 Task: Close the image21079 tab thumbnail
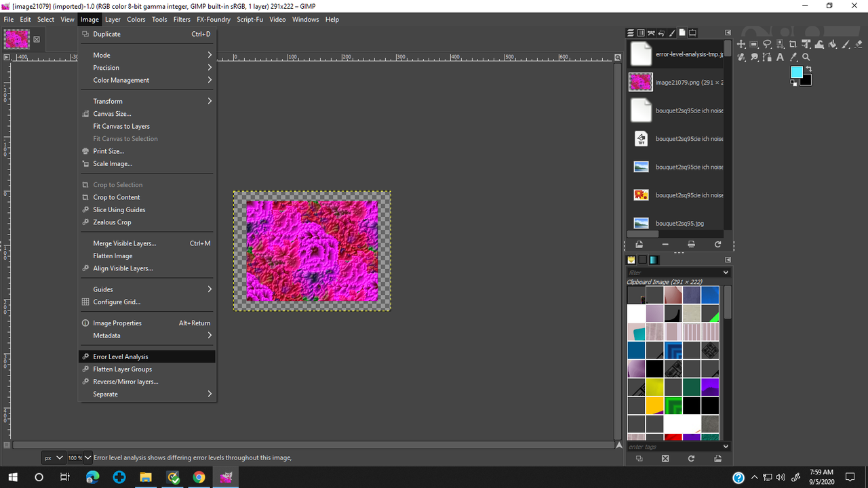click(37, 39)
